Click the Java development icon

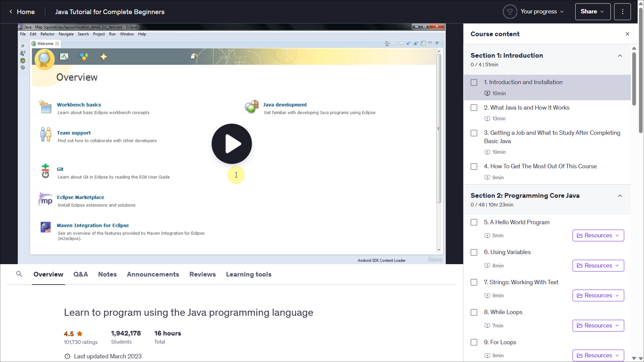(252, 107)
